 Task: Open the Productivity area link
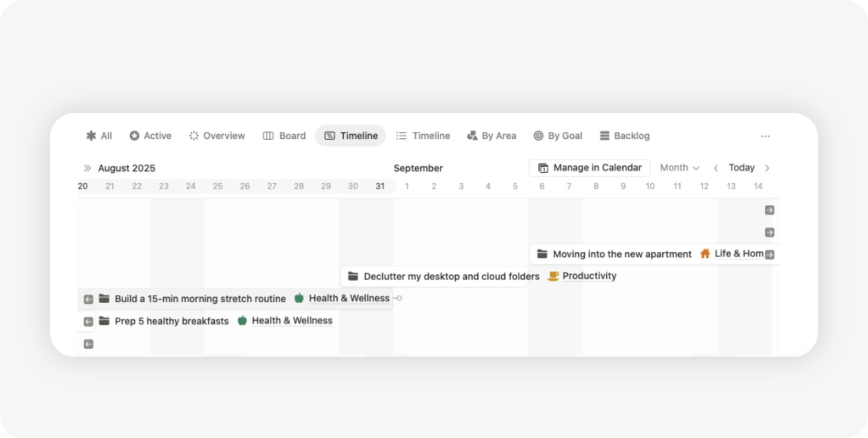click(588, 277)
